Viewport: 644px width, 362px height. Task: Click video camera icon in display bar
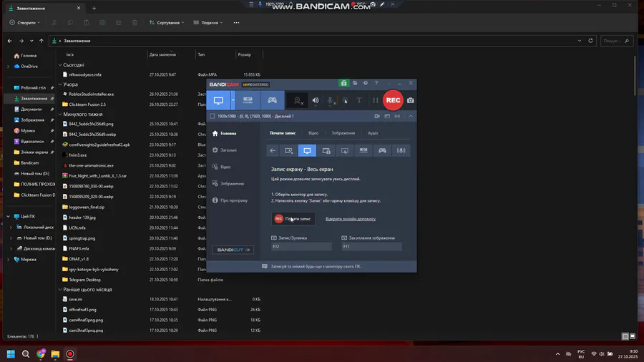pos(377,116)
